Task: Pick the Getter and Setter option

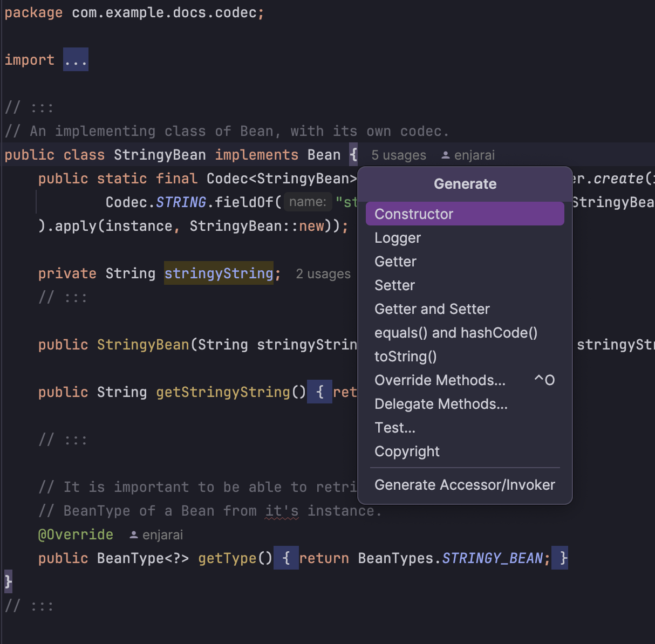Action: tap(432, 309)
